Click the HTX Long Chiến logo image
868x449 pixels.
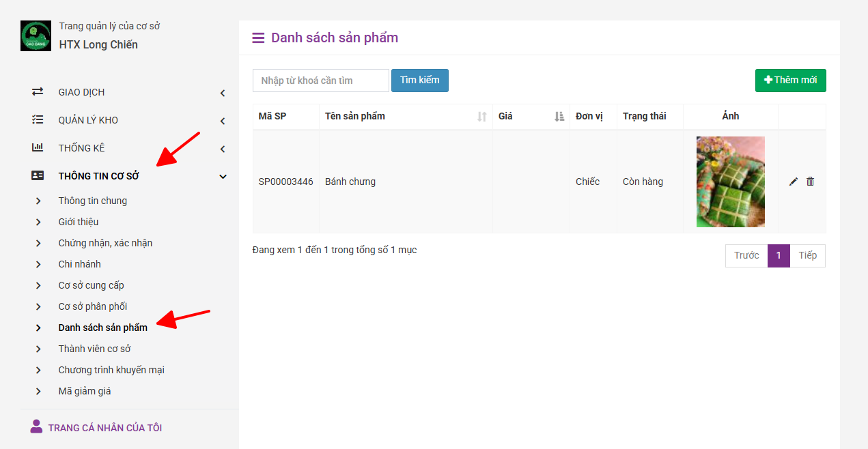[x=36, y=35]
